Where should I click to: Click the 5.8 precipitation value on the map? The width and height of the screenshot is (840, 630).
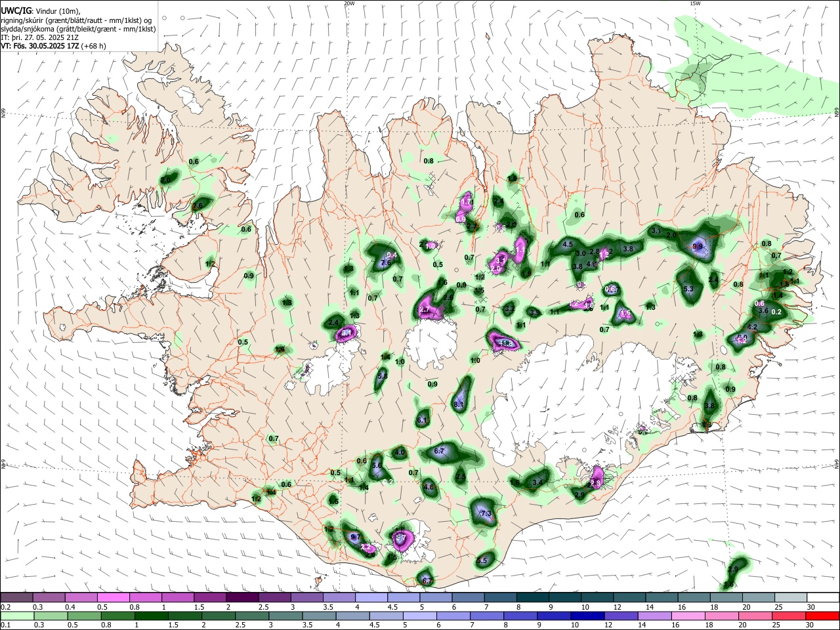coord(383,377)
